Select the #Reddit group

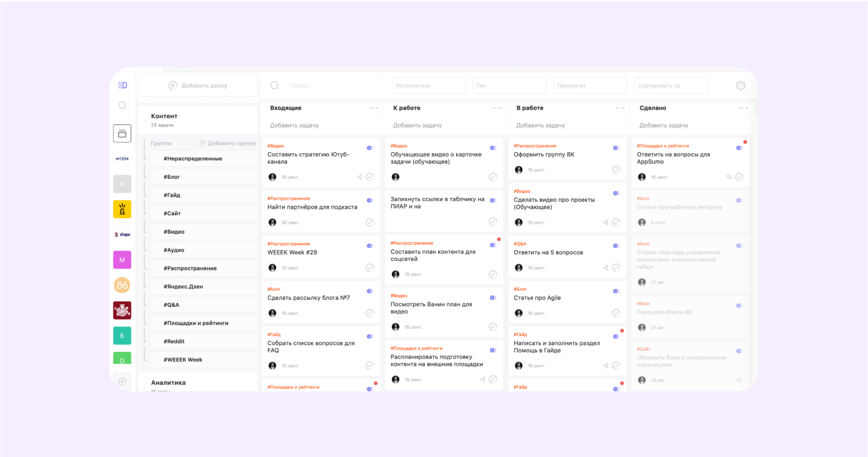point(204,341)
